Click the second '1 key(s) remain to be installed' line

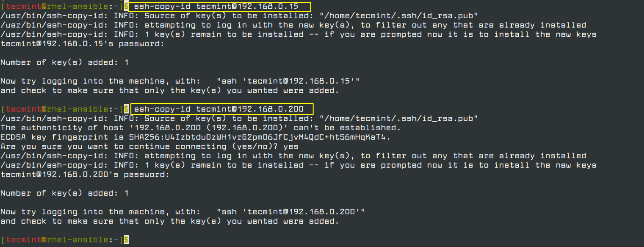pos(298,165)
